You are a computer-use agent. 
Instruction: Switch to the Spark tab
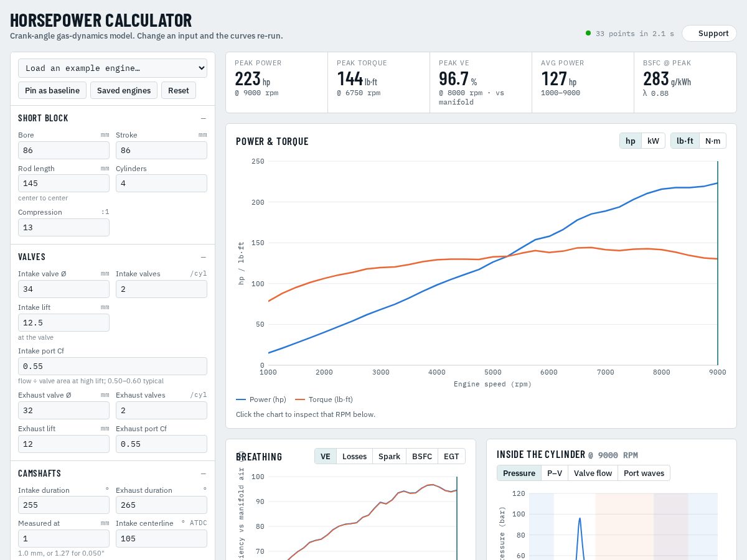pos(389,456)
